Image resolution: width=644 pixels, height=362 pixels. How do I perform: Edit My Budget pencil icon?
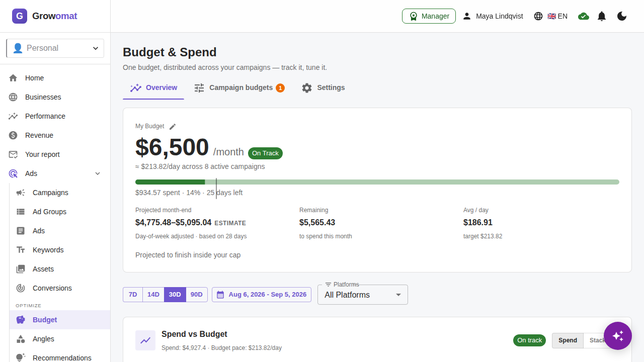pos(173,127)
